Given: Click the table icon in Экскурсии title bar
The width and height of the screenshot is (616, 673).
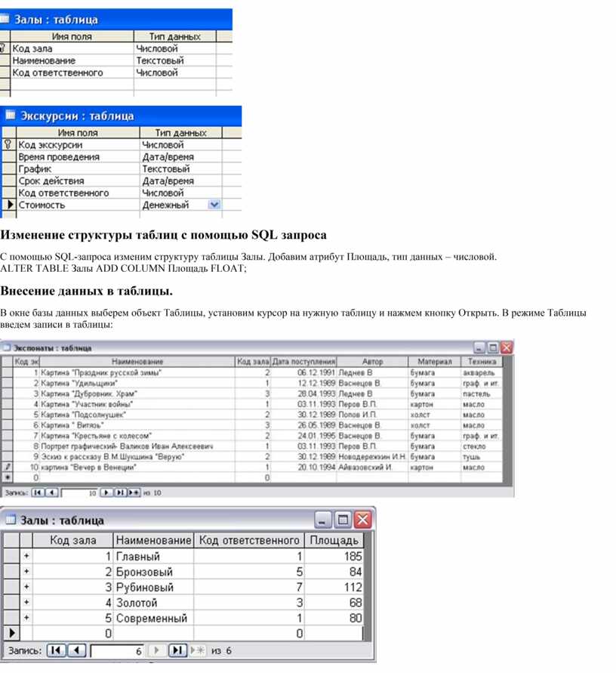Looking at the screenshot, I should coord(10,115).
